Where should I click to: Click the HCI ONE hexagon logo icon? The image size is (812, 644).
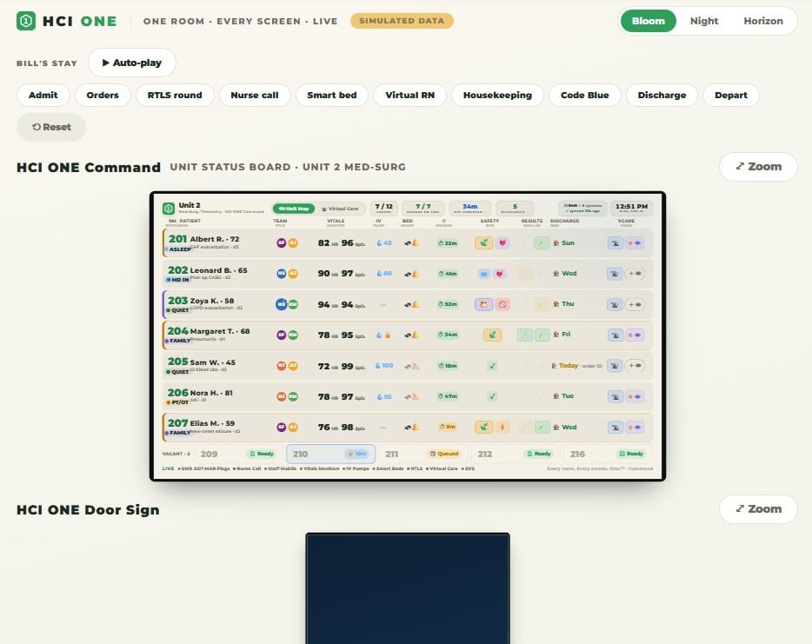(x=26, y=21)
